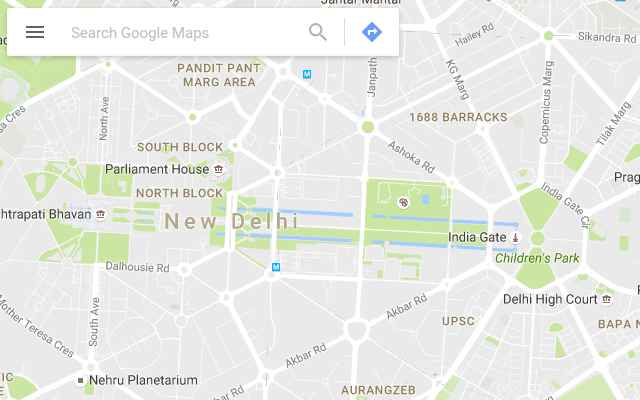Viewport: 640px width, 400px height.
Task: Open directions with the blue arrow icon
Action: tap(372, 32)
